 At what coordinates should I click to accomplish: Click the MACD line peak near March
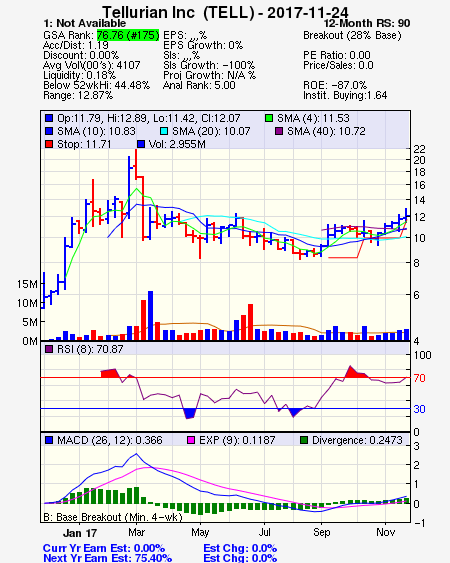tap(136, 454)
